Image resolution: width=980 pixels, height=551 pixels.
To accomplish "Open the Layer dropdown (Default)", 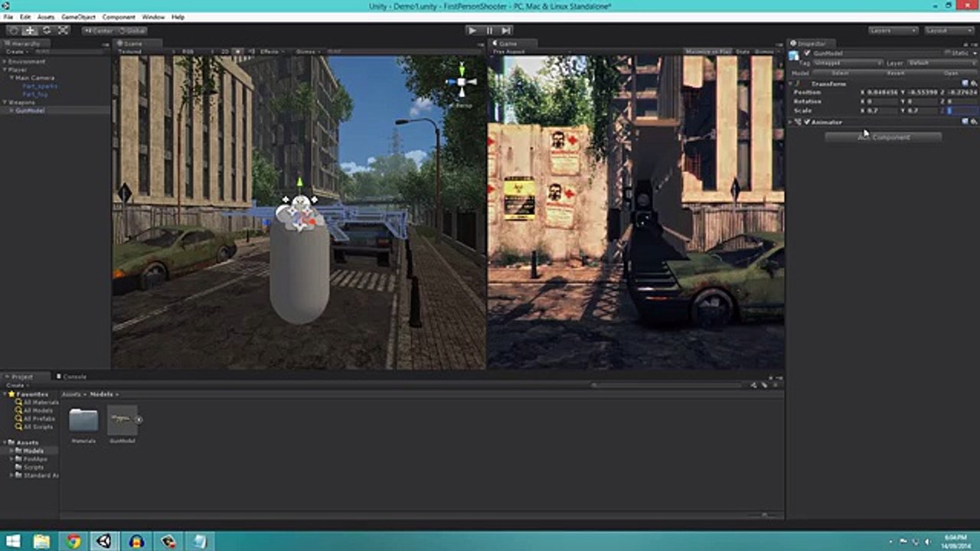I will point(941,63).
